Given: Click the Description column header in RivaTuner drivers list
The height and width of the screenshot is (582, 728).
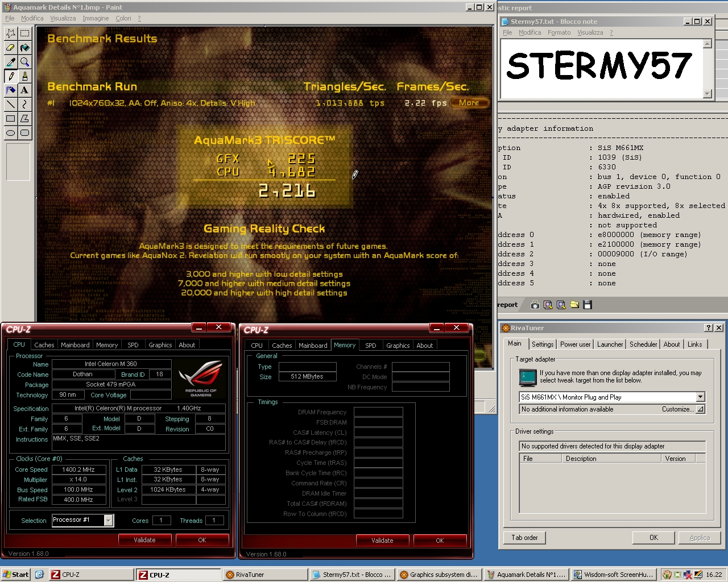Looking at the screenshot, I should (x=611, y=459).
